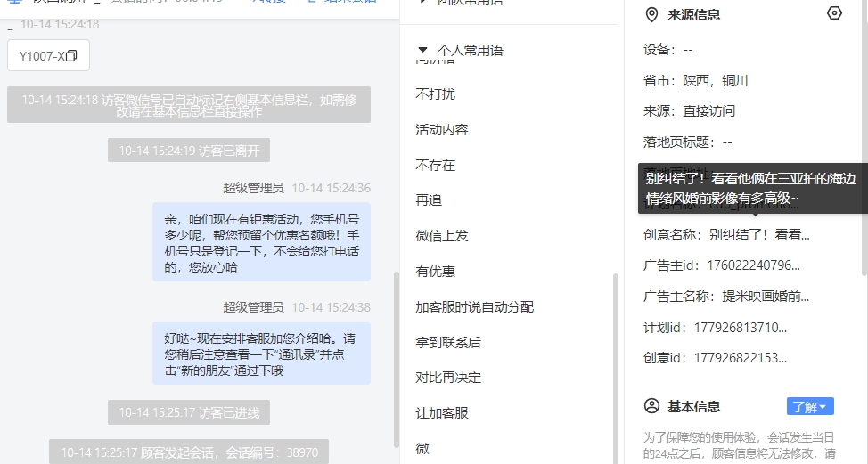This screenshot has height=464, width=868.
Task: Click the 访客已离开 system notice
Action: (x=189, y=151)
